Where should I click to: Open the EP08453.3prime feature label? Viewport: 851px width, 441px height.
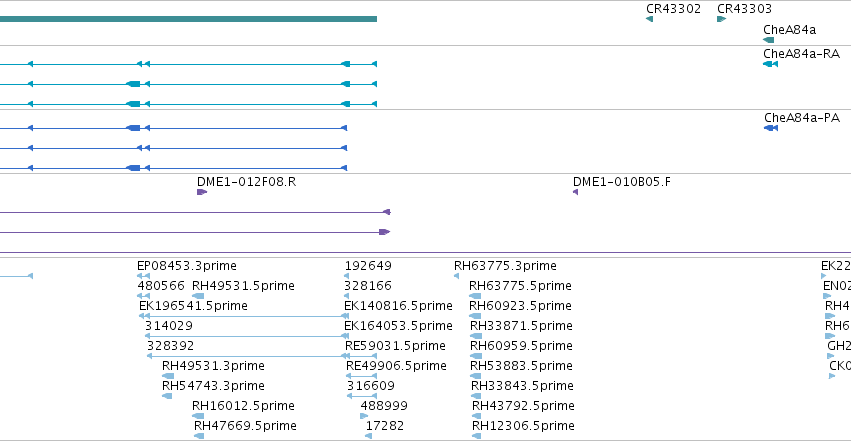pyautogui.click(x=187, y=266)
